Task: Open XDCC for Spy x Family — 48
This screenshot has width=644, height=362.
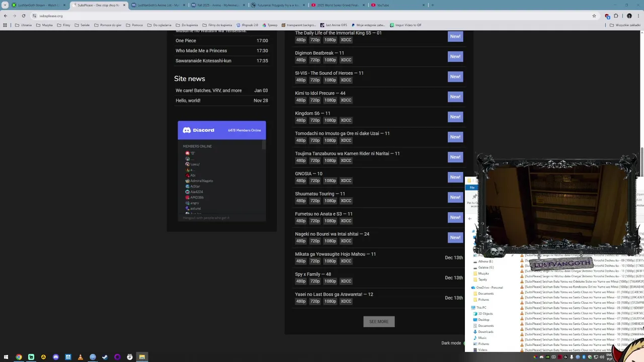Action: tap(346, 281)
